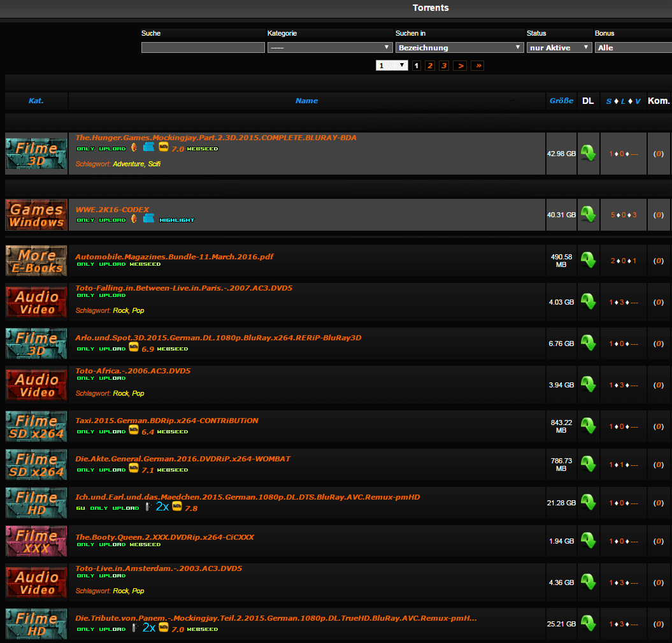Go to page 3 of torrents
The image size is (672, 643).
444,66
